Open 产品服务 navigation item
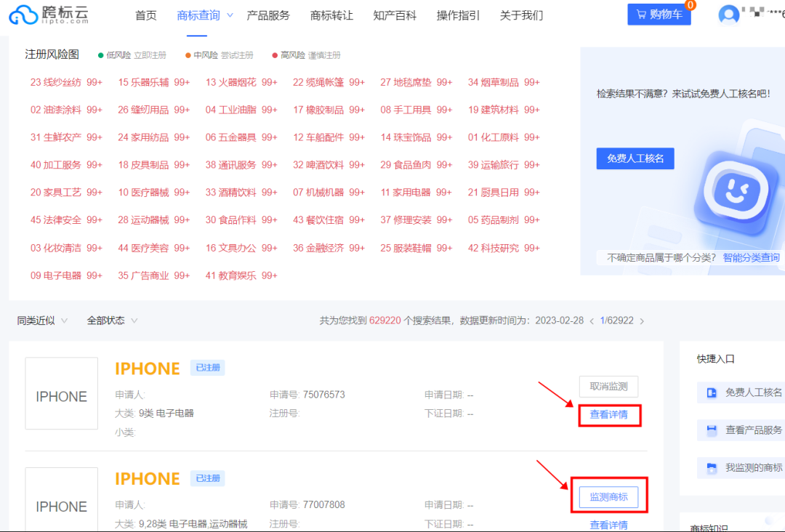785x532 pixels. pos(267,15)
